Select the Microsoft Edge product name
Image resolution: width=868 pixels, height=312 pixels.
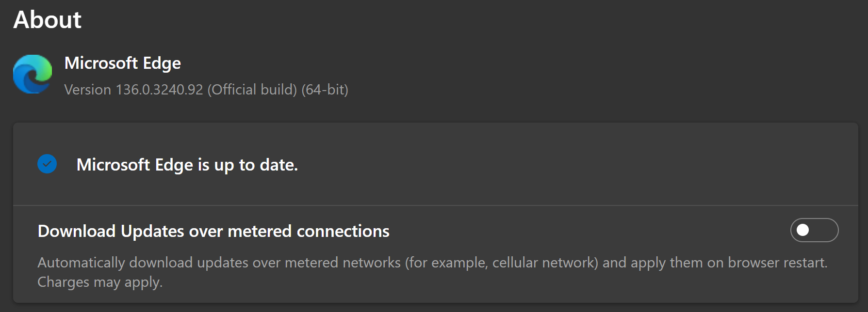click(123, 63)
